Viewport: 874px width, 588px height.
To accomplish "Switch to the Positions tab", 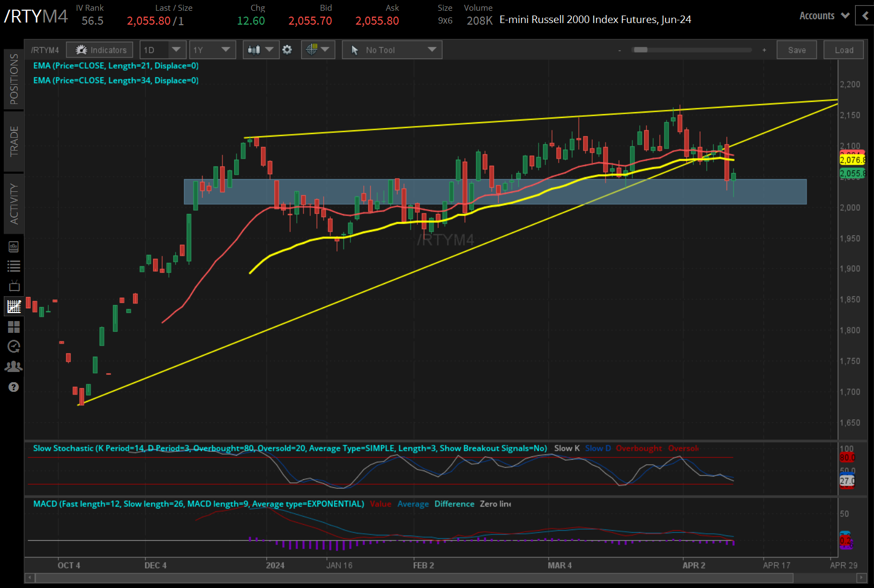I will point(14,79).
